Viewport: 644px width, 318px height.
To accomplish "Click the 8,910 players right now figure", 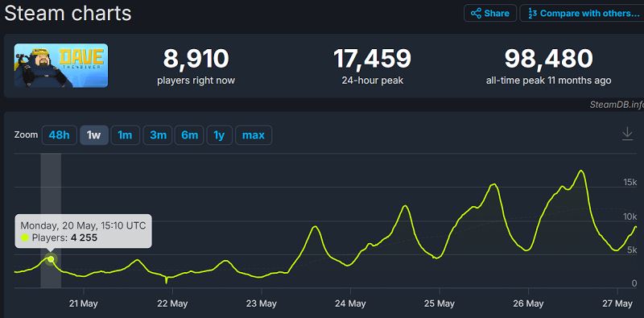I will (x=196, y=59).
